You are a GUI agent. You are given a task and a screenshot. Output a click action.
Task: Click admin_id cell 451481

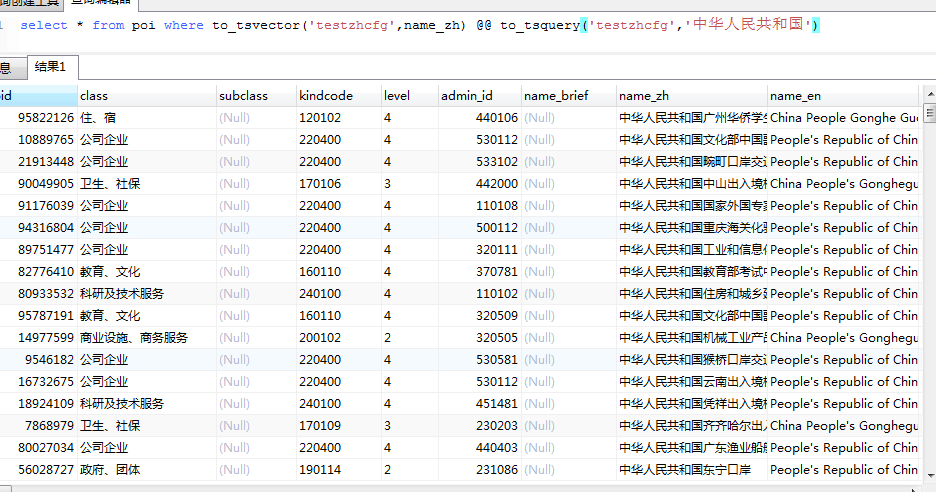(x=479, y=404)
